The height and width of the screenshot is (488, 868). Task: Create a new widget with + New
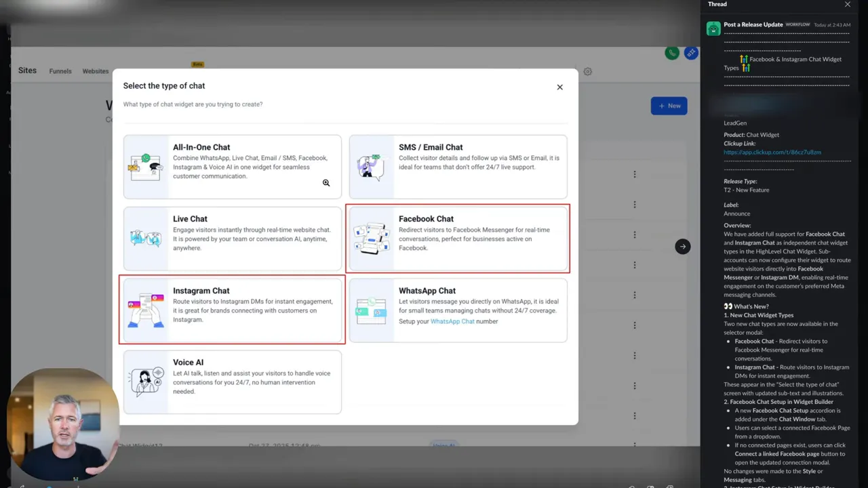click(669, 106)
